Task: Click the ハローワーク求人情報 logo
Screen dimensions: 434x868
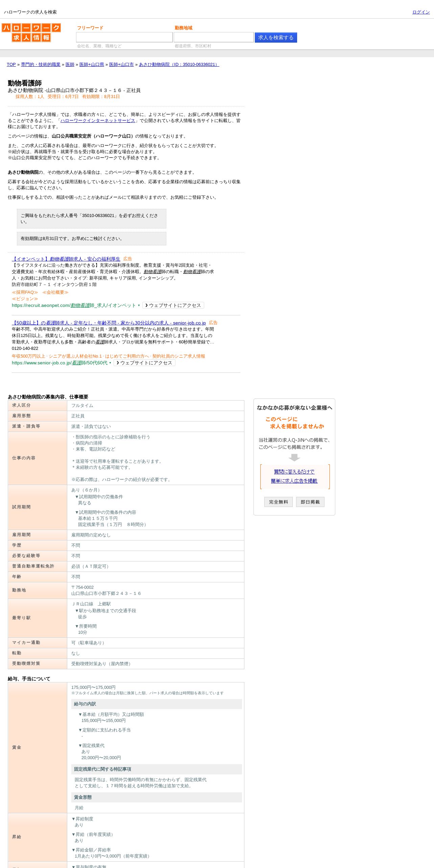Action: (31, 32)
